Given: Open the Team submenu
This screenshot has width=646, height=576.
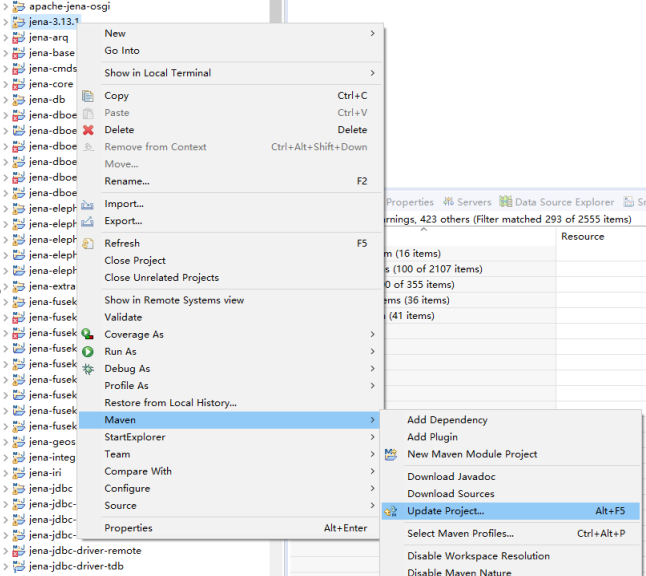Looking at the screenshot, I should pyautogui.click(x=230, y=454).
